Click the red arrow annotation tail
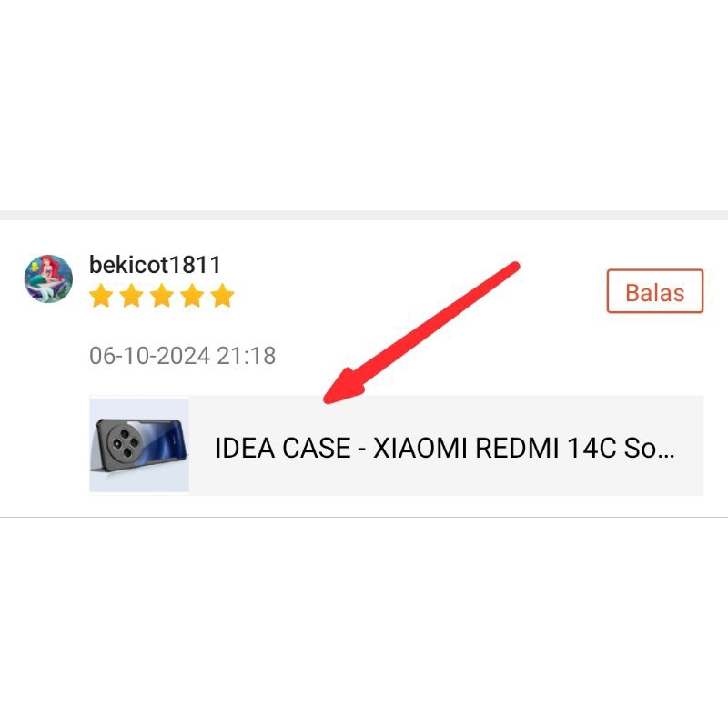The height and width of the screenshot is (728, 728). pyautogui.click(x=513, y=267)
